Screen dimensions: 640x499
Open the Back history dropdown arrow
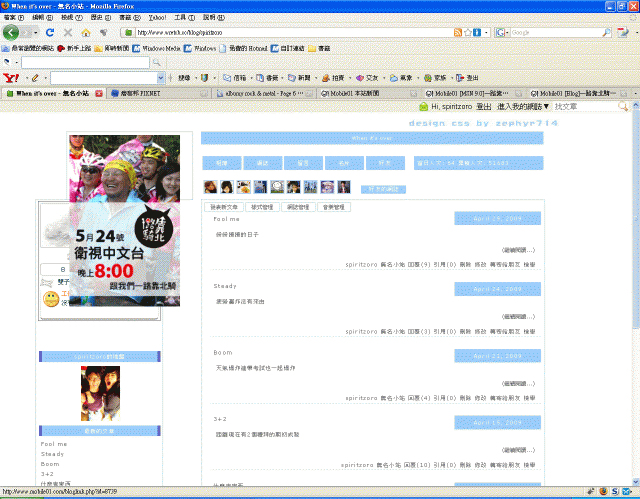pos(36,33)
